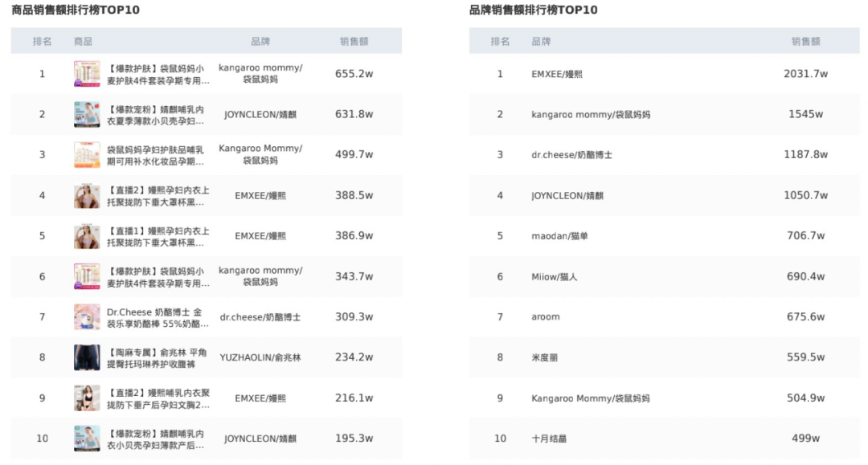
Task: Open the Miiow/猫人 brand entry
Action: (x=554, y=276)
